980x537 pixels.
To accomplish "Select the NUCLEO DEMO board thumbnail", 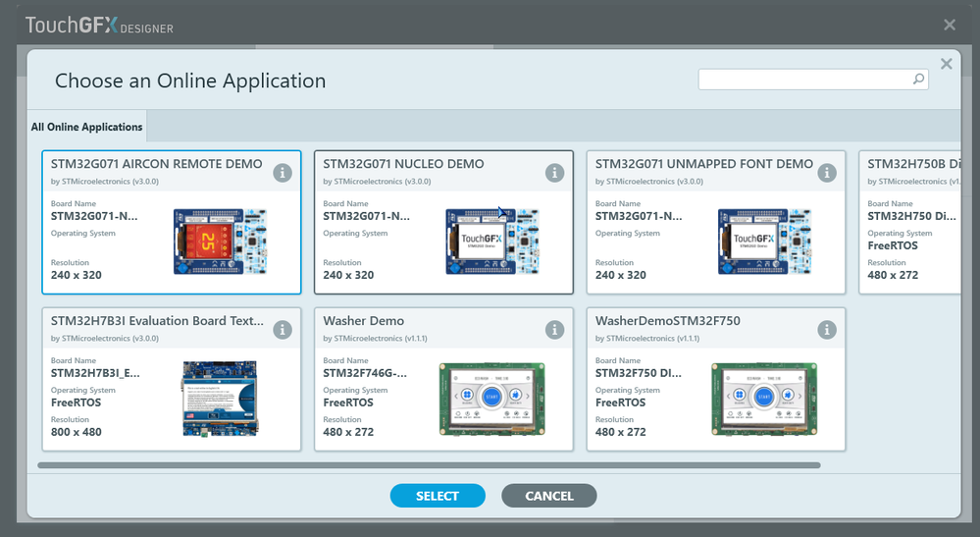I will [x=491, y=242].
